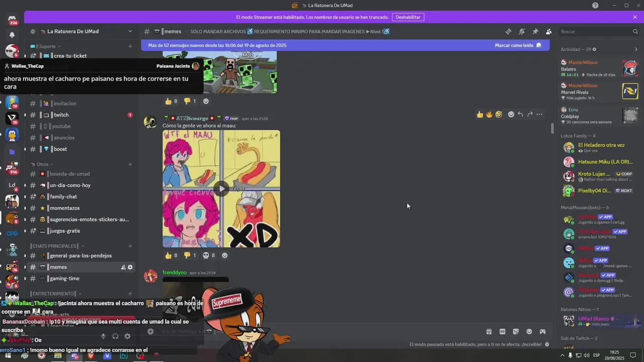
Task: Click Marcar como leído button
Action: (x=518, y=45)
